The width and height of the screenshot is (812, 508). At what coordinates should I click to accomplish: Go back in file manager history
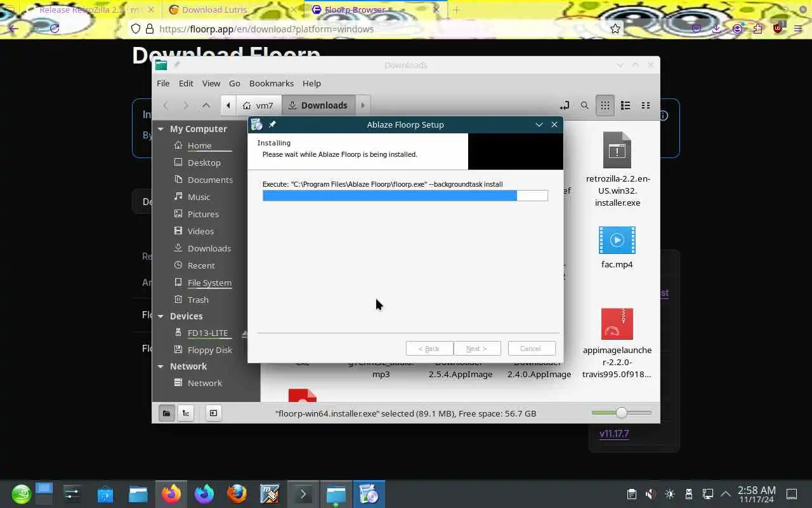tap(166, 105)
